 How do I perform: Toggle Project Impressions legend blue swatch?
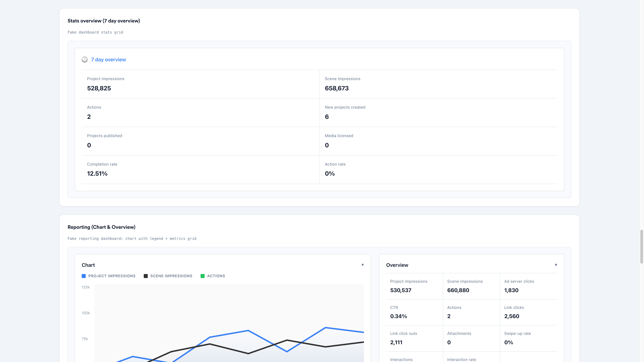click(84, 276)
